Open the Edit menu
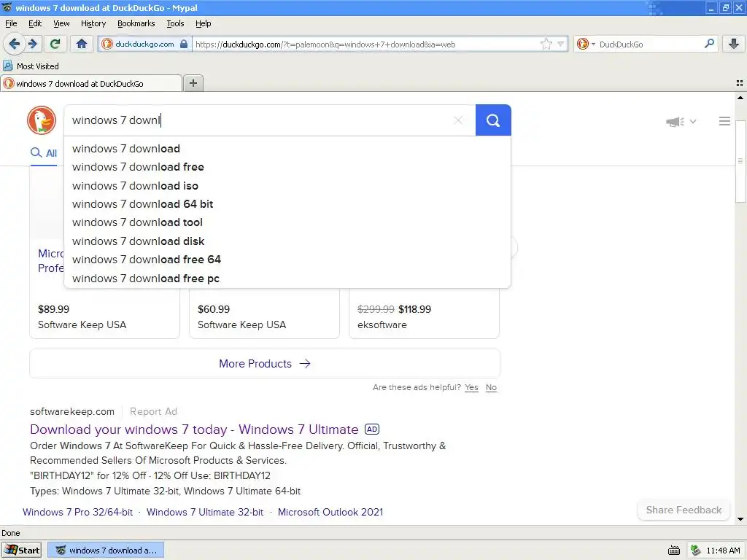The image size is (747, 560). point(35,23)
